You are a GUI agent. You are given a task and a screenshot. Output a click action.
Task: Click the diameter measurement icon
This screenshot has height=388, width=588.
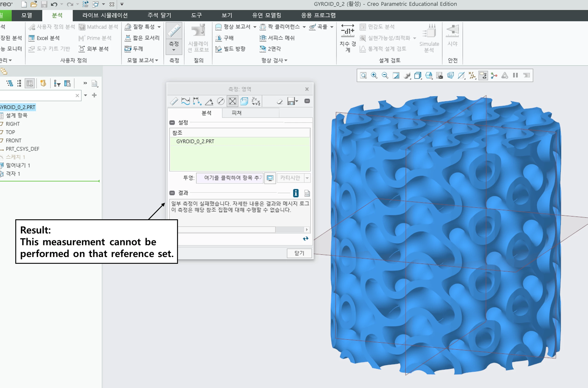point(221,101)
